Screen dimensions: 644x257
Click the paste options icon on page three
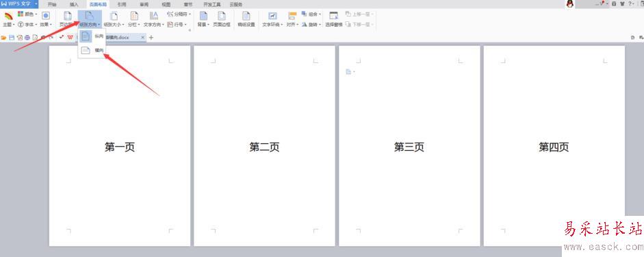(x=350, y=71)
